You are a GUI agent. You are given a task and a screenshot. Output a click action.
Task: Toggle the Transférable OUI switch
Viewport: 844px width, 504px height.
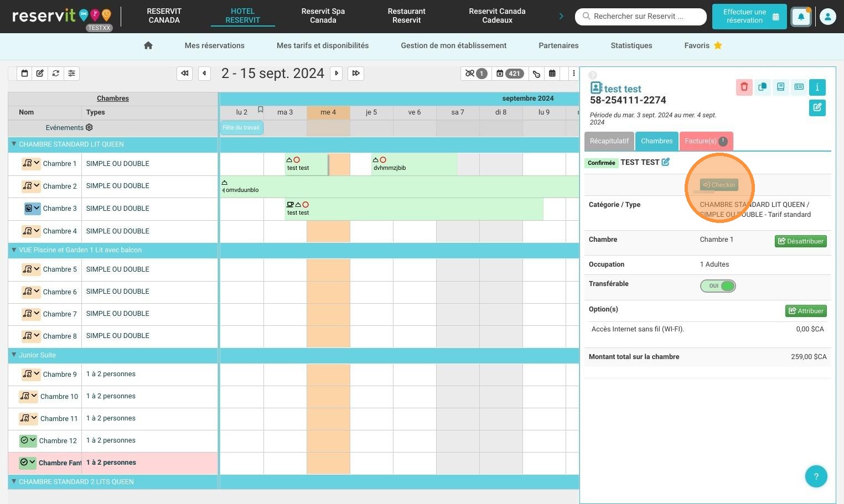718,286
